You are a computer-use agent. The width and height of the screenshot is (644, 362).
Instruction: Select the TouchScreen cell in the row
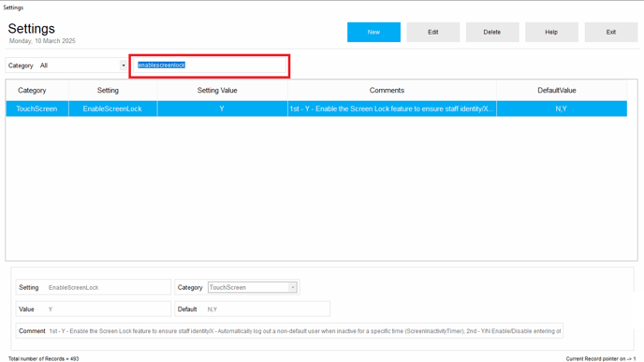(37, 109)
